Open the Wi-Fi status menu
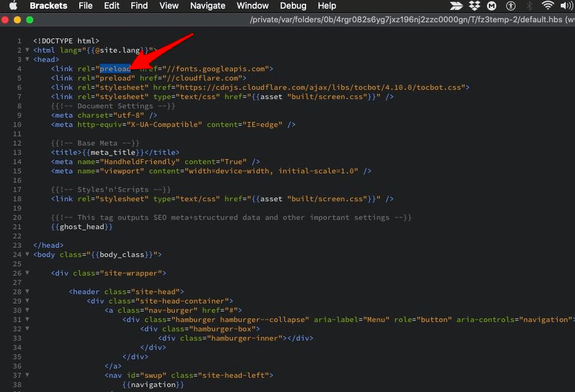This screenshot has height=392, width=575. (x=548, y=5)
